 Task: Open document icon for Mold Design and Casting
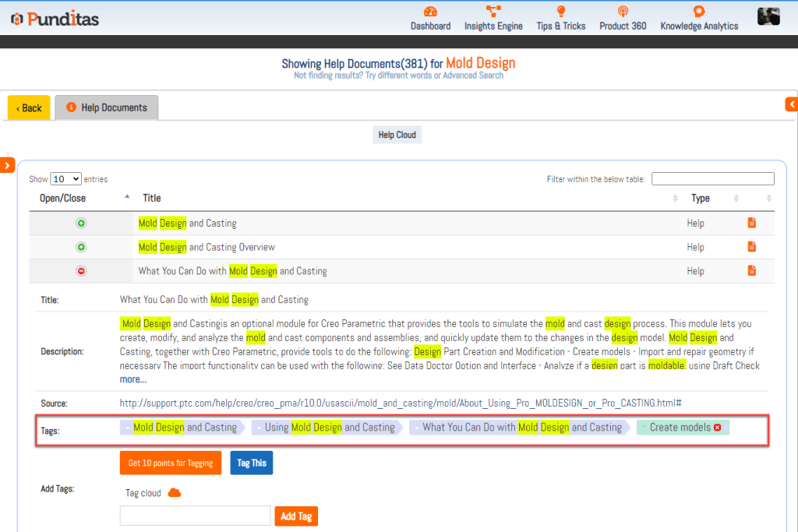pyautogui.click(x=752, y=223)
